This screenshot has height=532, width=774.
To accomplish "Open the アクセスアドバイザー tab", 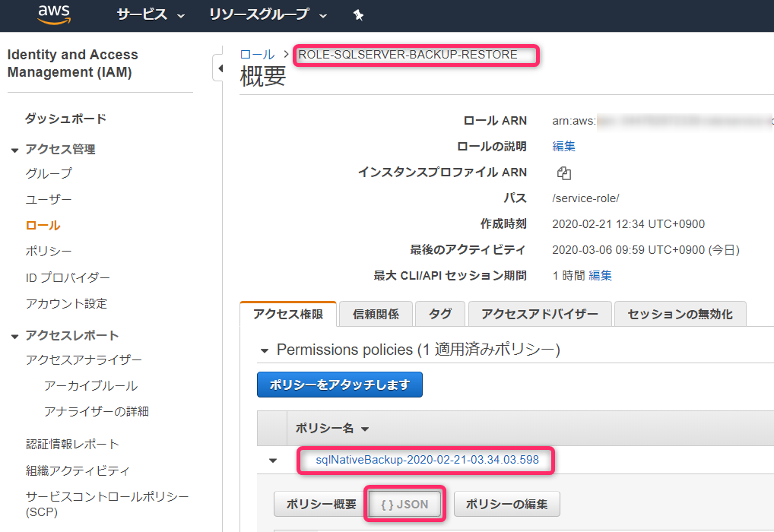I will pos(540,313).
